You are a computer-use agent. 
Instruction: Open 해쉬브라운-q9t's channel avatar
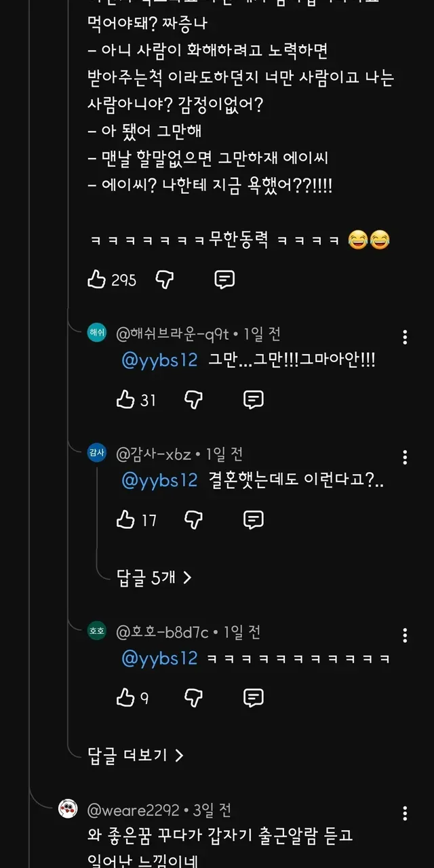97,334
